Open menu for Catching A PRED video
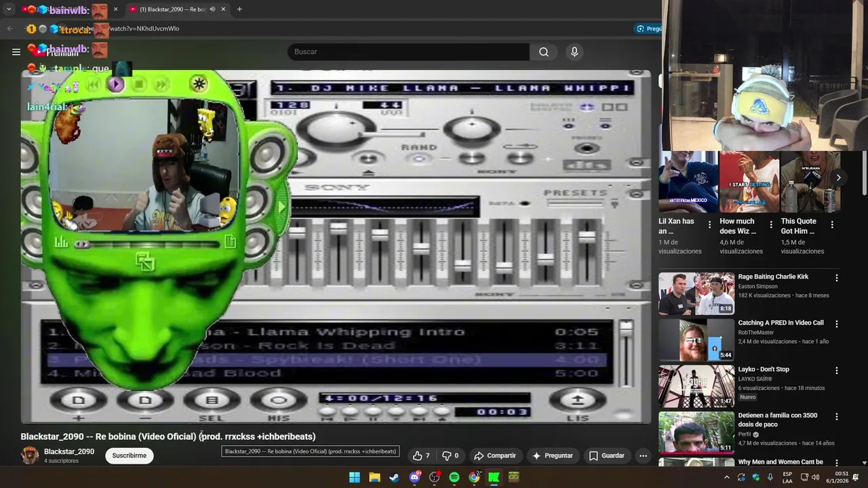This screenshot has width=868, height=488. [836, 324]
